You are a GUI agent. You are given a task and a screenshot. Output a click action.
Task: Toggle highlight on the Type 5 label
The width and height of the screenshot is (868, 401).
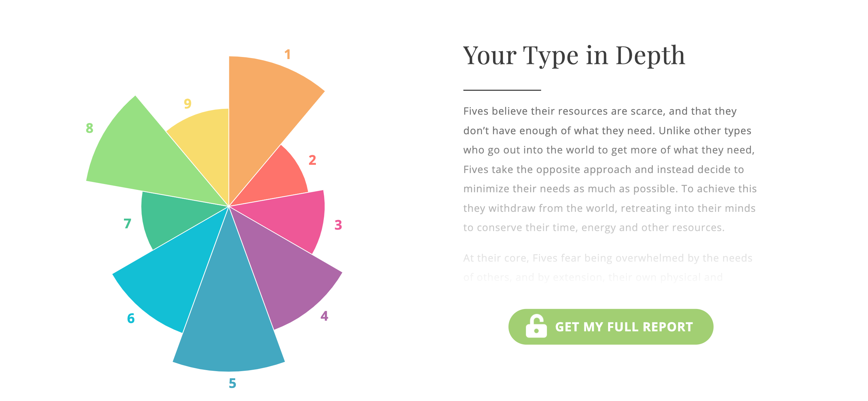pos(232,383)
